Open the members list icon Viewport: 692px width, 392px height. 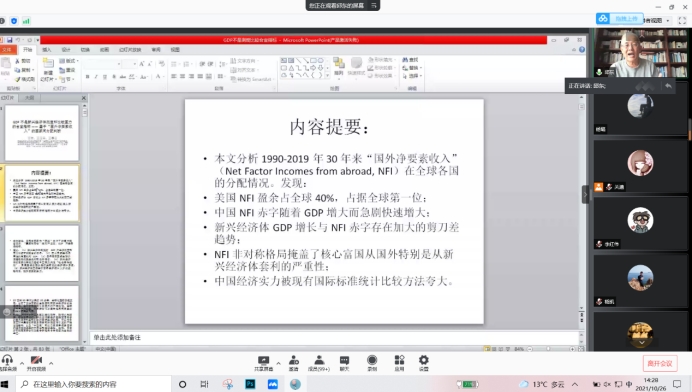click(319, 361)
